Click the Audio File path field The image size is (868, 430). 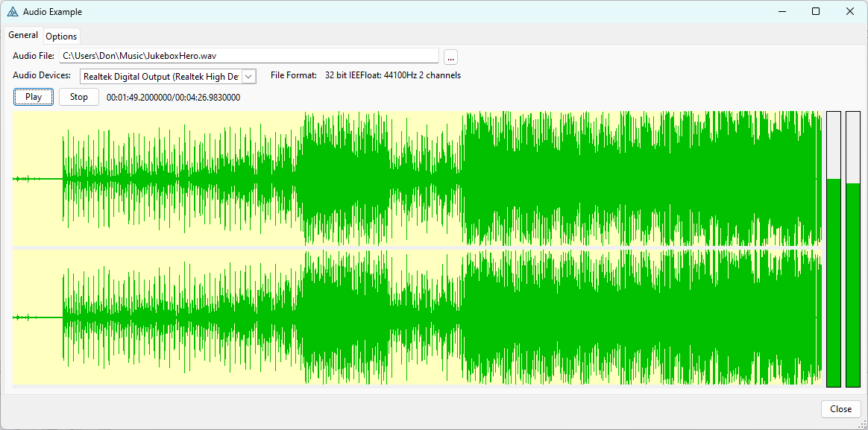click(248, 56)
